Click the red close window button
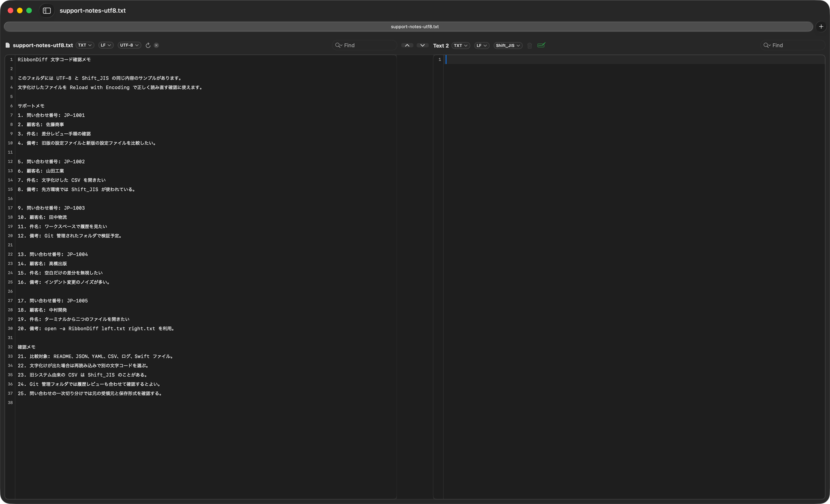This screenshot has width=830, height=504. tap(11, 11)
